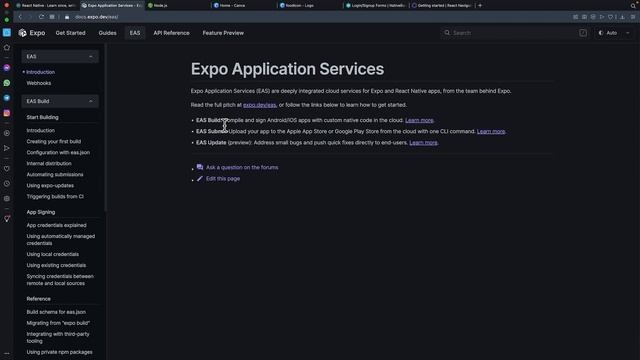Click Learn more for EAS Build
Screen dimensions: 640x360
coord(419,120)
